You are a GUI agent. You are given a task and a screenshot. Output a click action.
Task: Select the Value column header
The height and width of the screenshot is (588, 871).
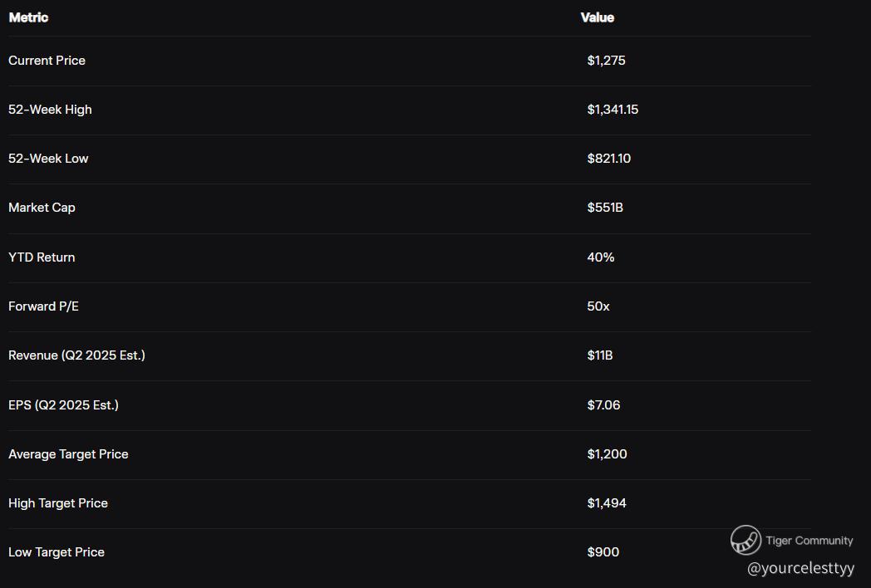597,17
